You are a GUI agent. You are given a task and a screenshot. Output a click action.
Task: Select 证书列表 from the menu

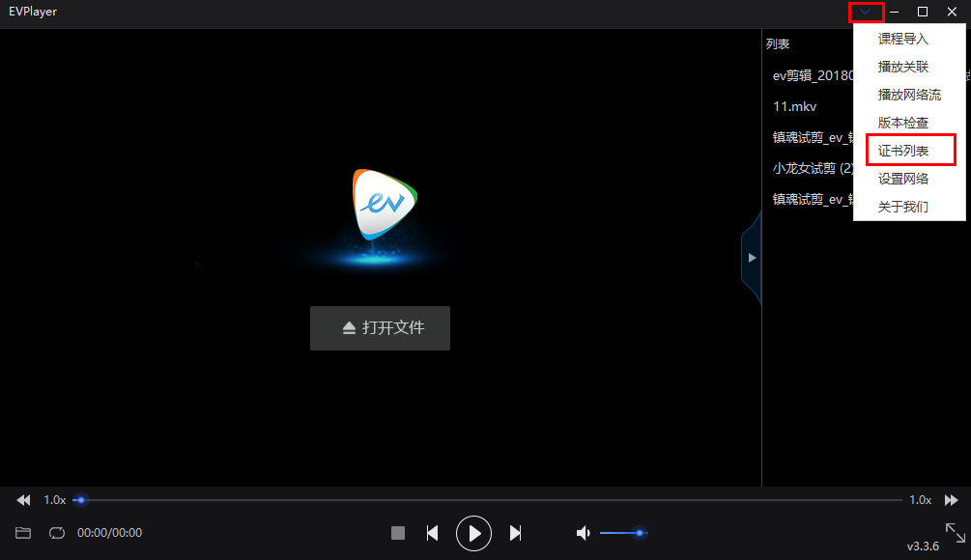coord(903,152)
